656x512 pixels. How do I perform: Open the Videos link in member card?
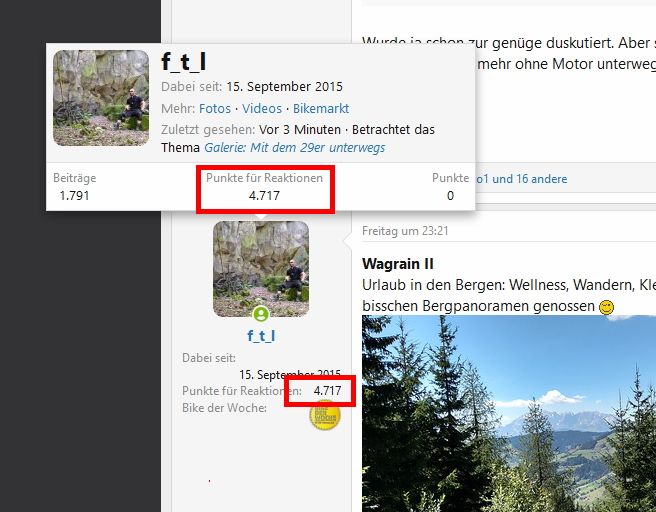262,109
